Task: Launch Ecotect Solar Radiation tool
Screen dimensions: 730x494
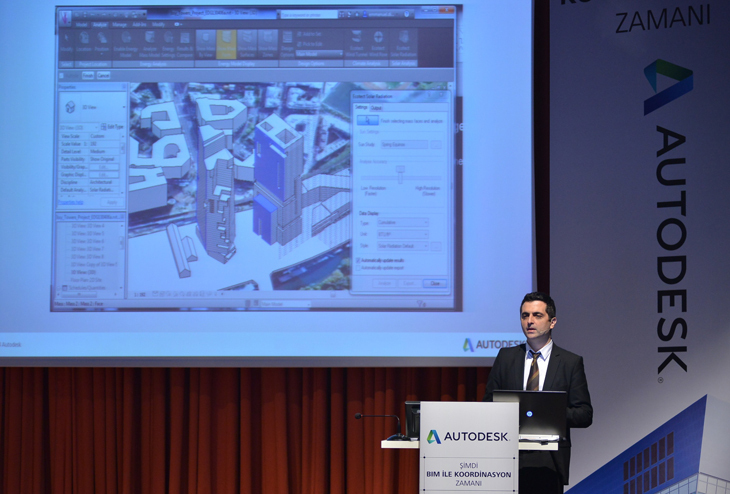Action: (403, 43)
